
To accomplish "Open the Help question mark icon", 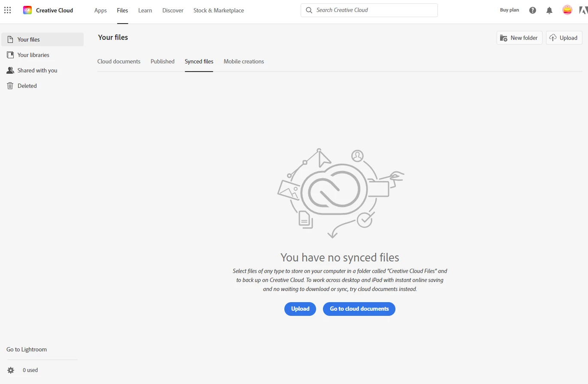I will (x=533, y=10).
